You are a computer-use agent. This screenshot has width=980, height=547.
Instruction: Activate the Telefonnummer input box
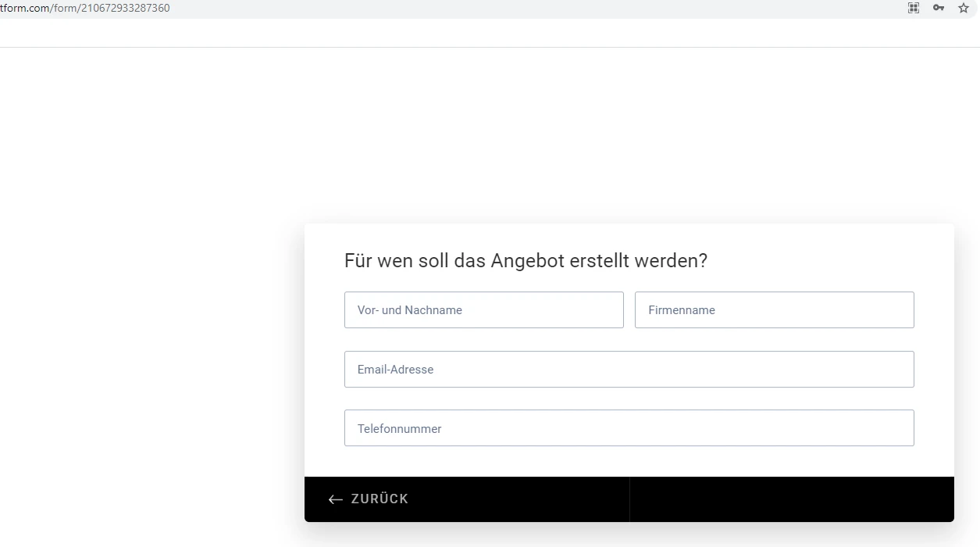(x=629, y=428)
